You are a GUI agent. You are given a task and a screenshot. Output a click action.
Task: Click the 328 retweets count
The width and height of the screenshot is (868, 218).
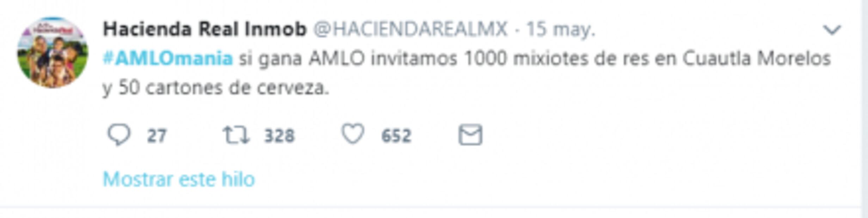(x=279, y=136)
